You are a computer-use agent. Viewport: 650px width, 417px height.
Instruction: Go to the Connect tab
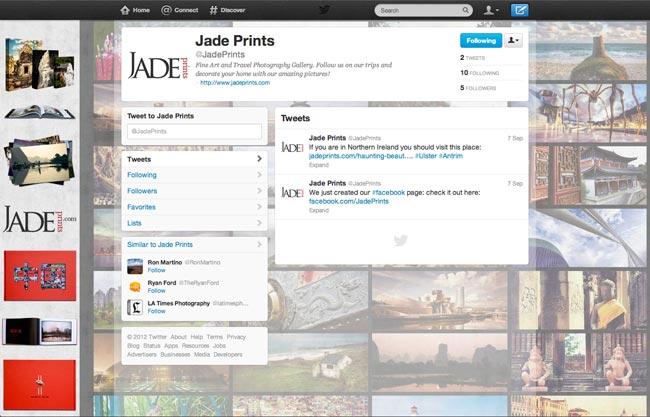click(179, 10)
